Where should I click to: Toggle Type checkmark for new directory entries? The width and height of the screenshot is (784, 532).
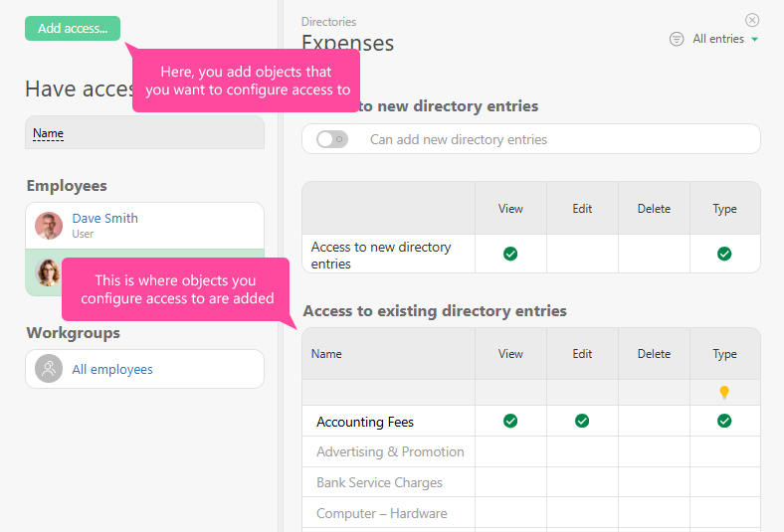(724, 255)
